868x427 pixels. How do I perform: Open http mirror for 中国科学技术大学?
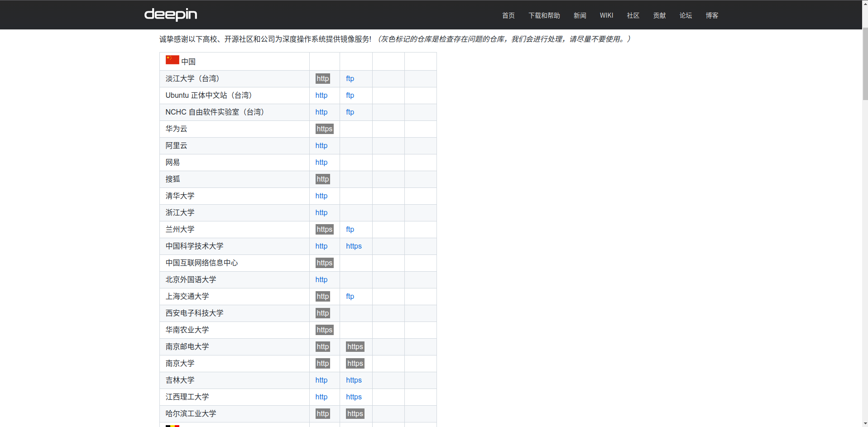click(321, 246)
